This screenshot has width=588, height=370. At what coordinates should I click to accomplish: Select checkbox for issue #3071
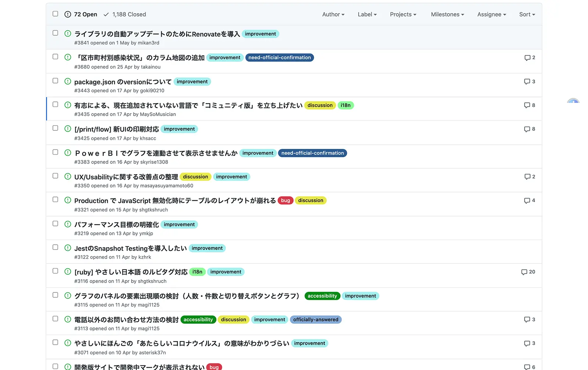[55, 342]
